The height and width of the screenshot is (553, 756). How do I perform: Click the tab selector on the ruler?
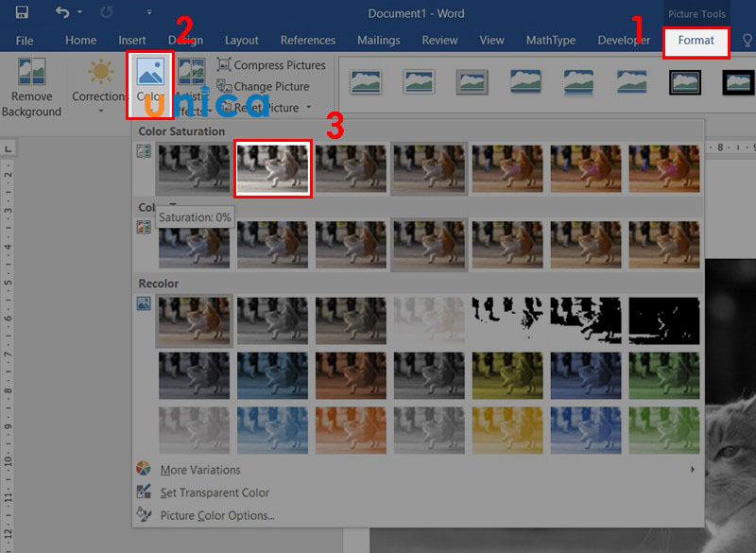(8, 148)
